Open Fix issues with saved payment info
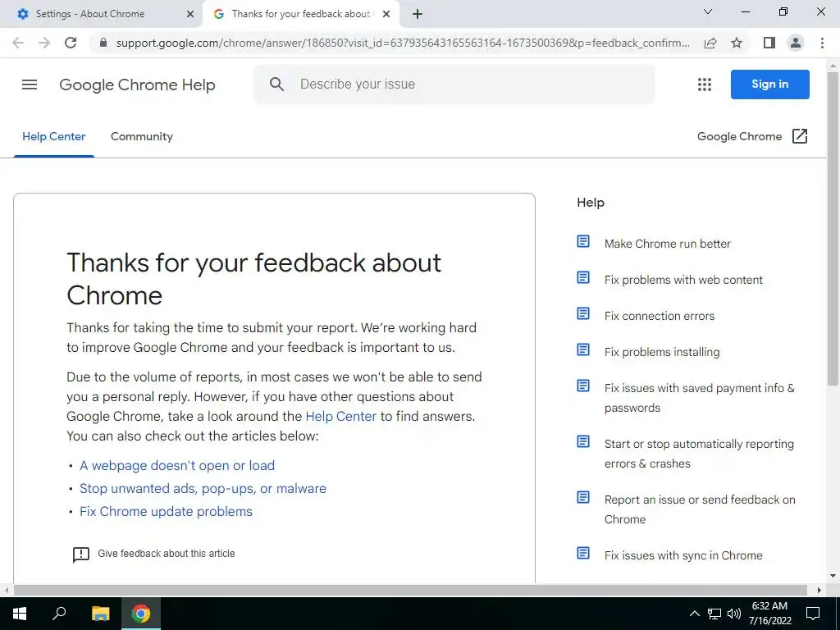 coord(700,398)
